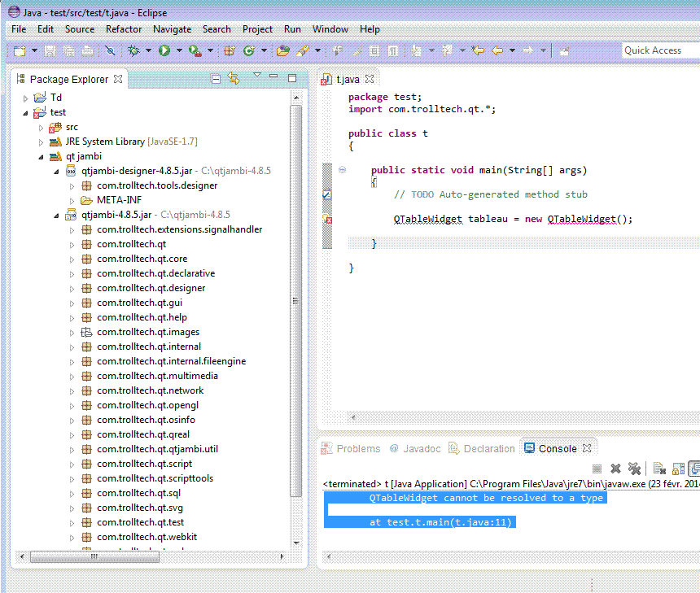Open the Project menu

[257, 29]
